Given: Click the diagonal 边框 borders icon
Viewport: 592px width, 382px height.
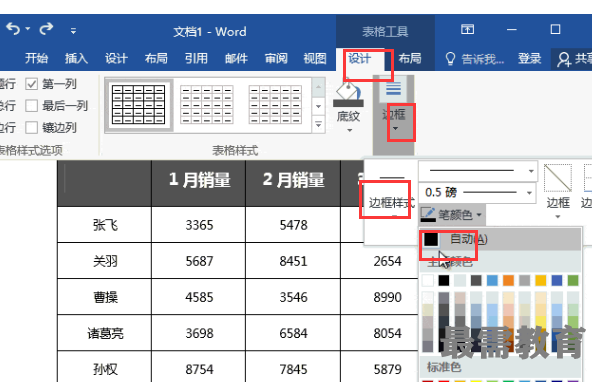Looking at the screenshot, I should click(x=558, y=178).
